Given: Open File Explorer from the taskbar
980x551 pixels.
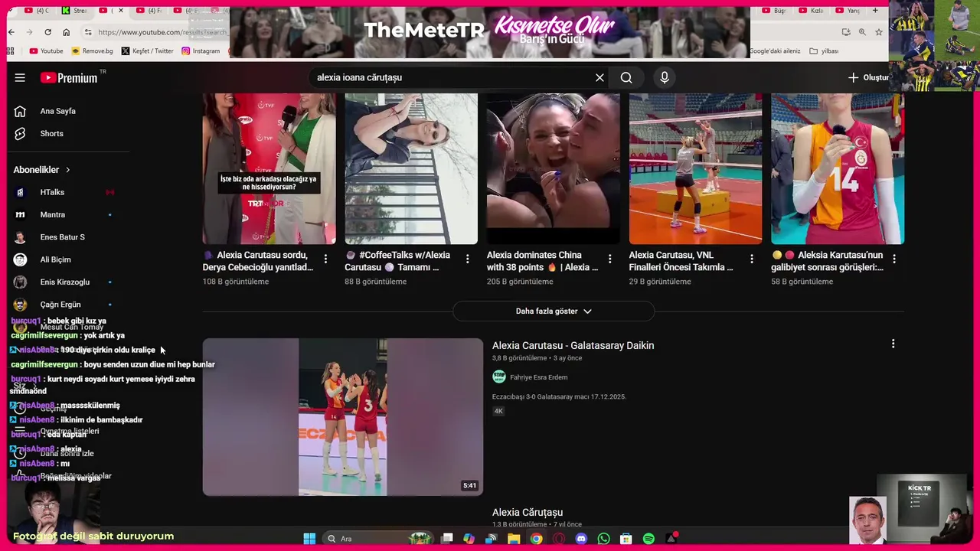Looking at the screenshot, I should pyautogui.click(x=514, y=539).
